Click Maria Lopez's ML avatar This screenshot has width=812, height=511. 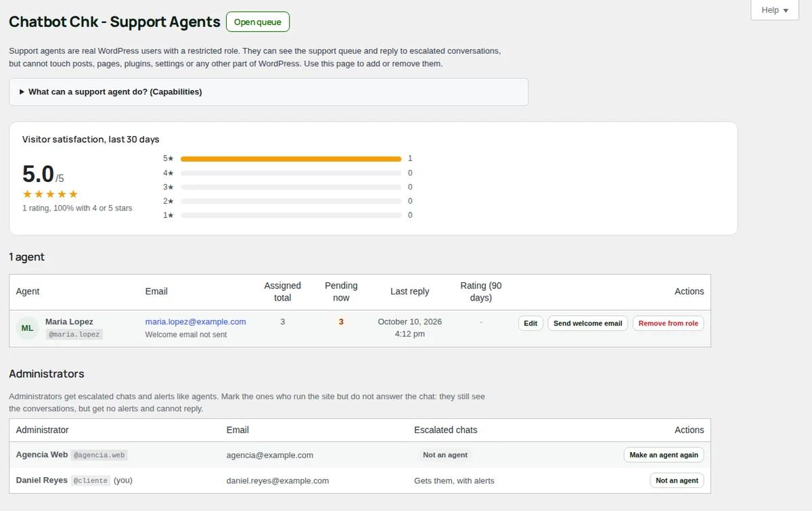pyautogui.click(x=27, y=328)
